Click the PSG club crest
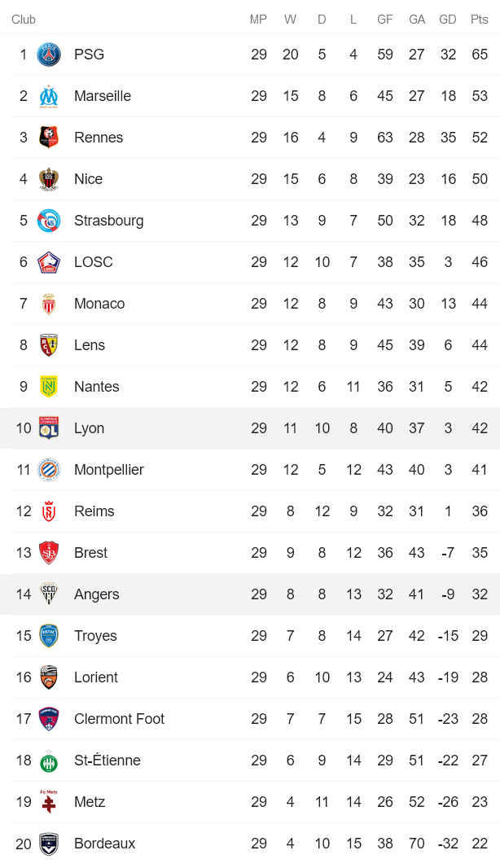 click(48, 55)
